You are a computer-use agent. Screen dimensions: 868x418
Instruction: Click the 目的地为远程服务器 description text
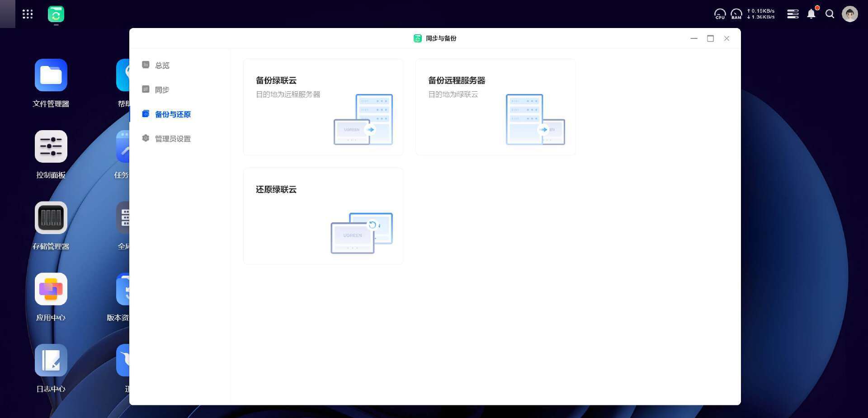point(288,94)
